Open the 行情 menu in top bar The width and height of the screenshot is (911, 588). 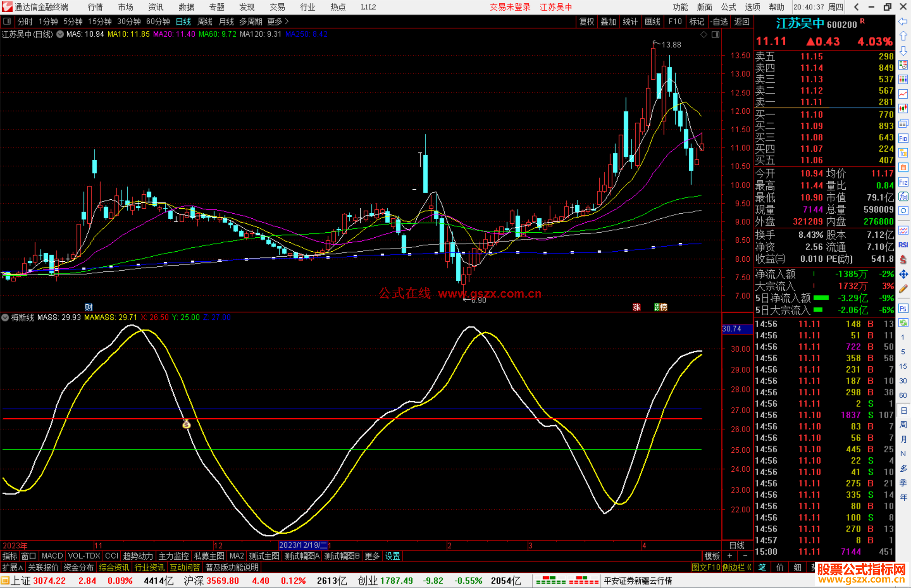pyautogui.click(x=95, y=7)
